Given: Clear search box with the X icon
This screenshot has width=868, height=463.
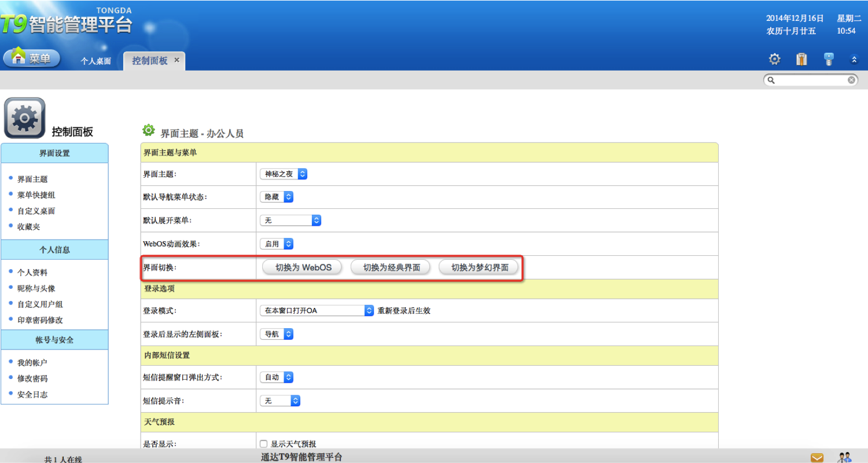Looking at the screenshot, I should (x=851, y=80).
